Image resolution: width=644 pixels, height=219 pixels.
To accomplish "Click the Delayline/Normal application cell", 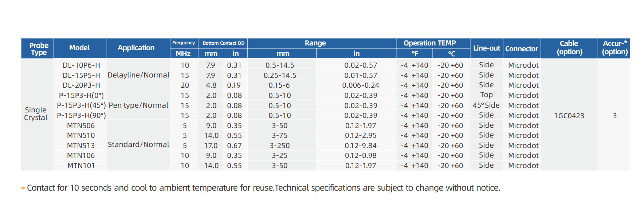I will (138, 75).
